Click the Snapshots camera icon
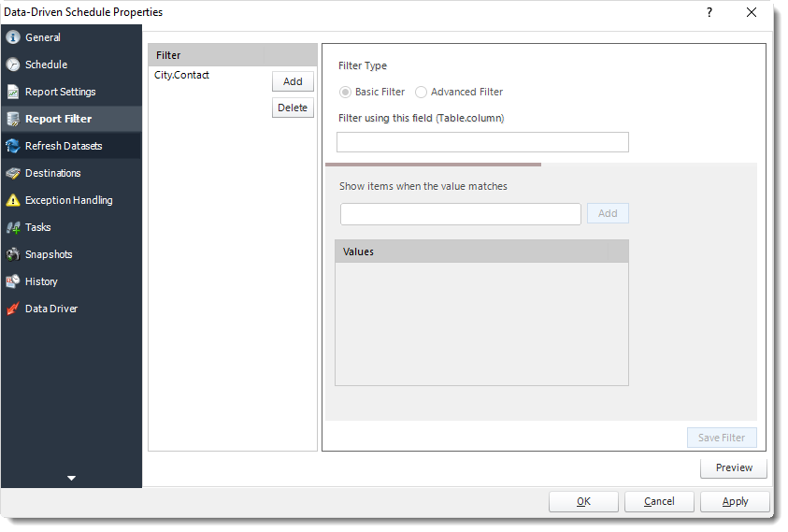This screenshot has width=788, height=532. [13, 254]
